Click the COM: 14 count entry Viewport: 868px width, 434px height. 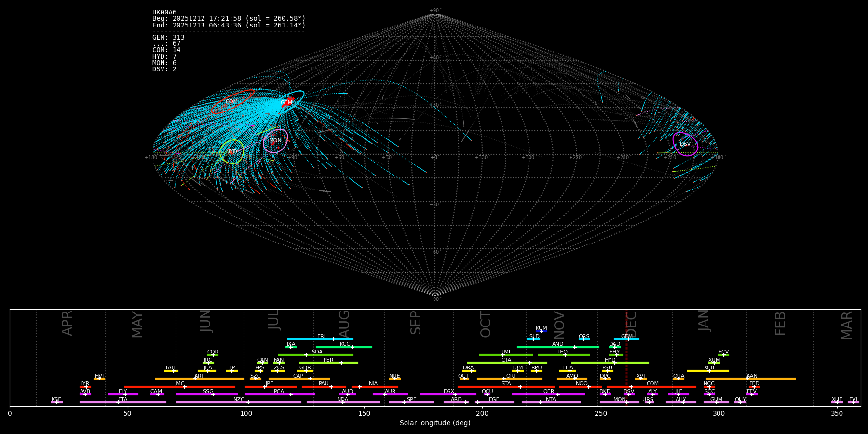pyautogui.click(x=166, y=50)
